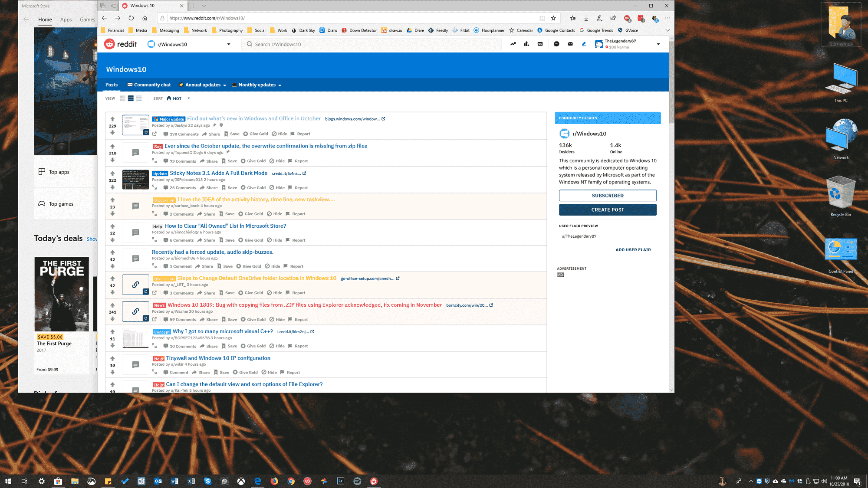Expand the 'How to Clear All Owned List' post
The image size is (868, 488).
click(155, 240)
